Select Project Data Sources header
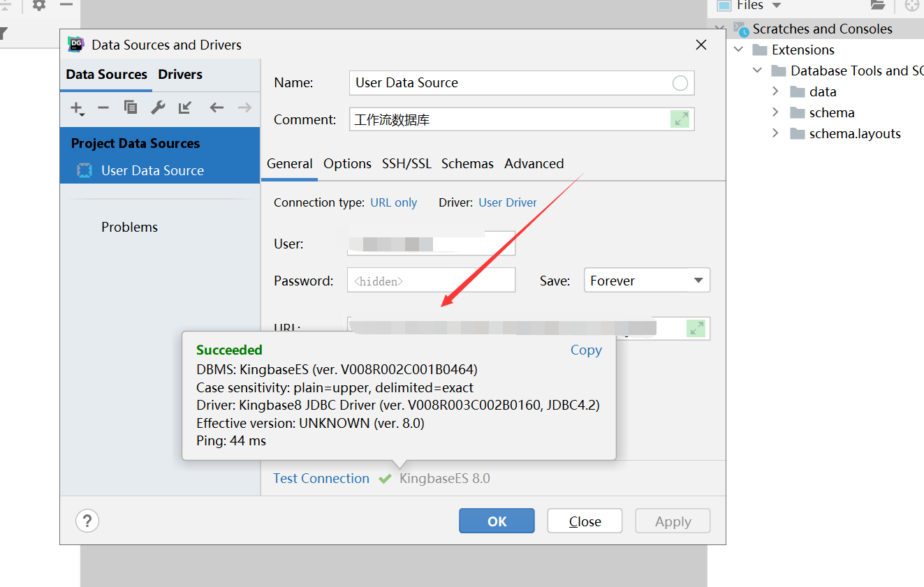 (x=135, y=144)
